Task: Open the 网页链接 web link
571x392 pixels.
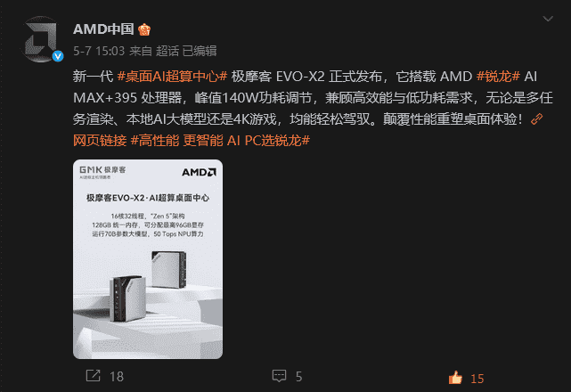Action: pyautogui.click(x=100, y=140)
